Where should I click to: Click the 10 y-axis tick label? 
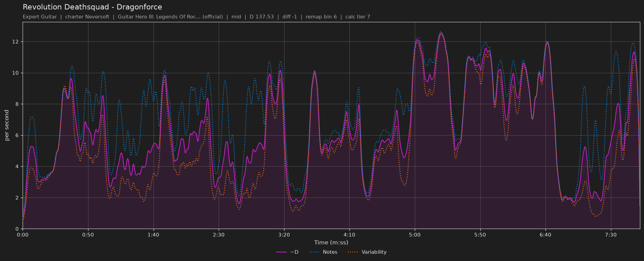(x=16, y=73)
